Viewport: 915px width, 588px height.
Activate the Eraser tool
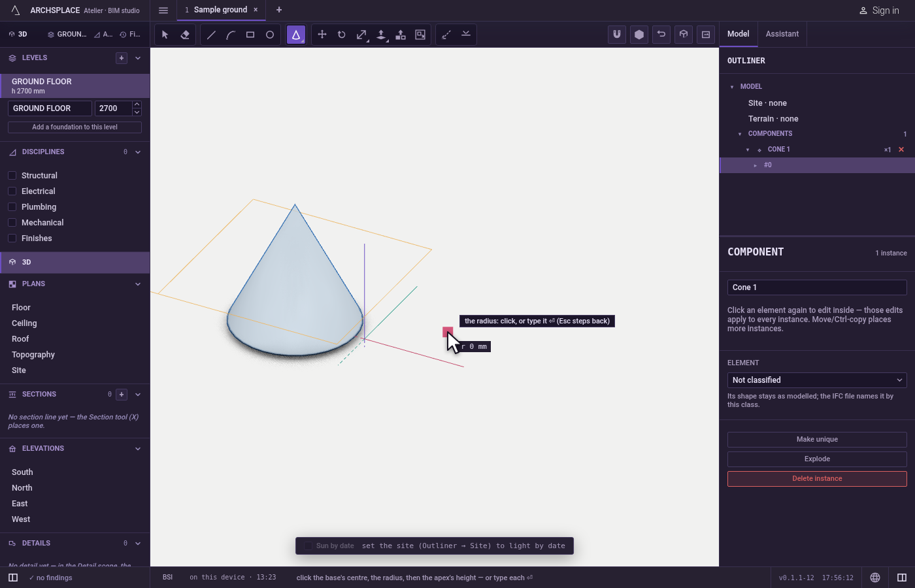tap(185, 35)
